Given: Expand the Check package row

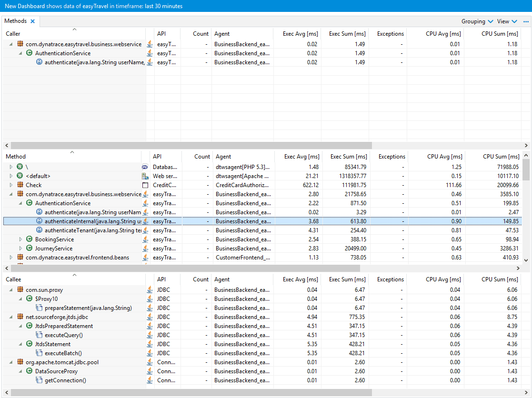Looking at the screenshot, I should tap(11, 185).
